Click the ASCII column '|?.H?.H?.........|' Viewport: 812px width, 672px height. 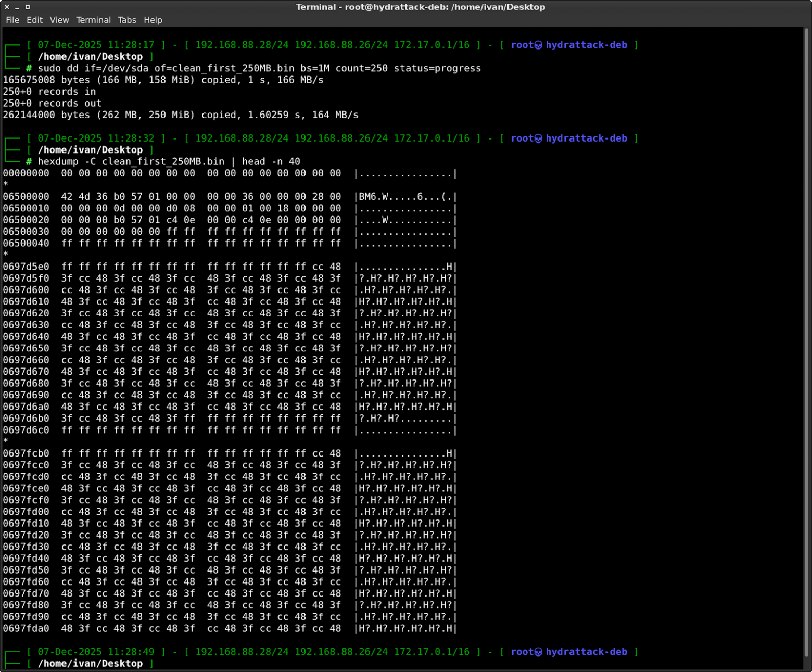tap(405, 418)
